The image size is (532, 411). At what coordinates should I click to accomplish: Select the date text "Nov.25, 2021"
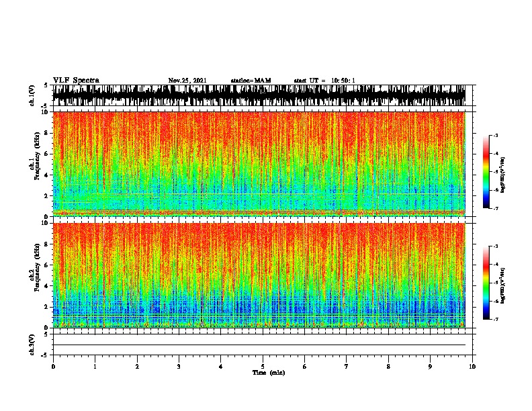pyautogui.click(x=187, y=81)
